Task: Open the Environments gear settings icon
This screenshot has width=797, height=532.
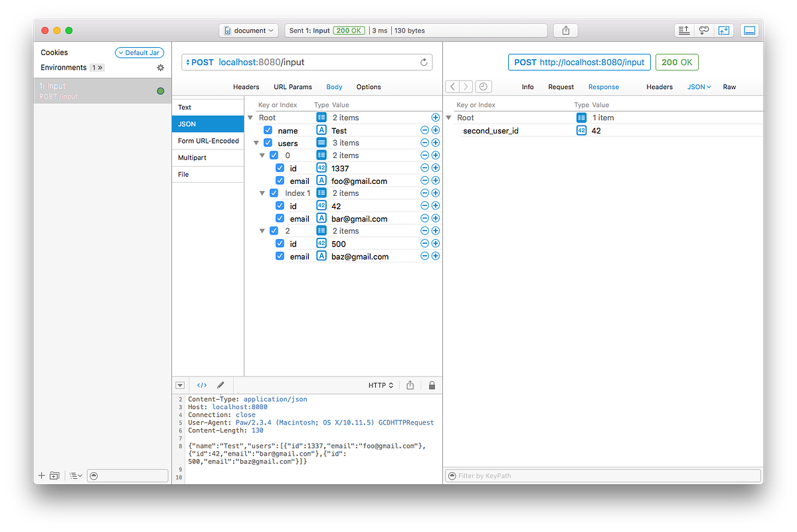Action: tap(160, 68)
